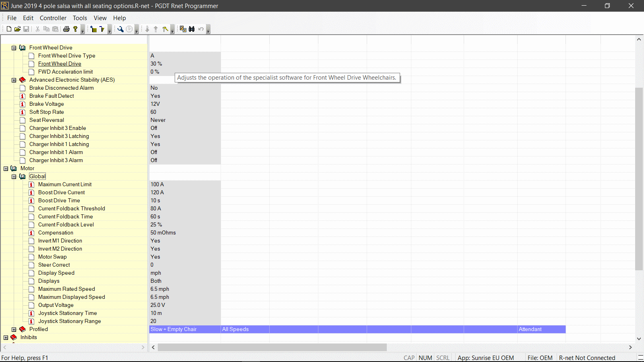Open the Tools menu
This screenshot has height=362, width=644.
point(80,18)
